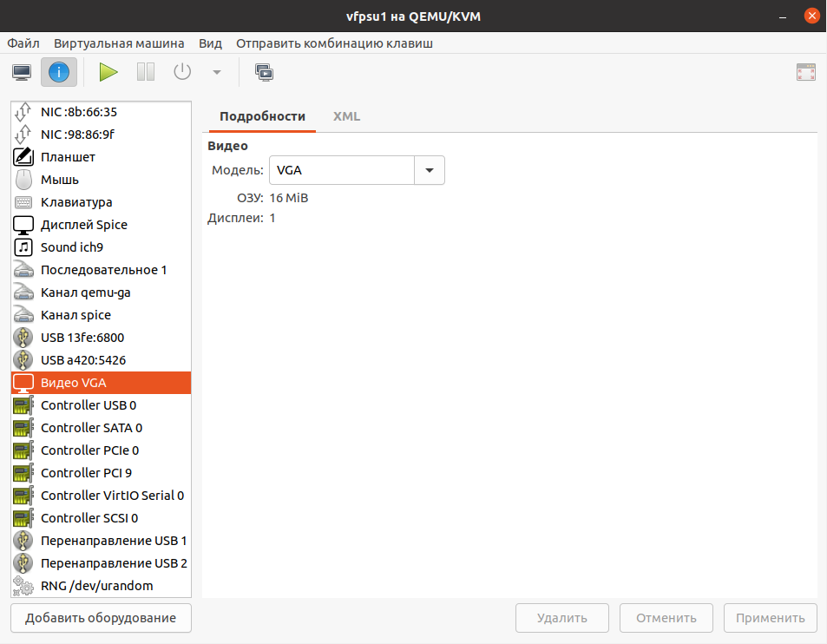Open the Вид menu

pos(211,43)
